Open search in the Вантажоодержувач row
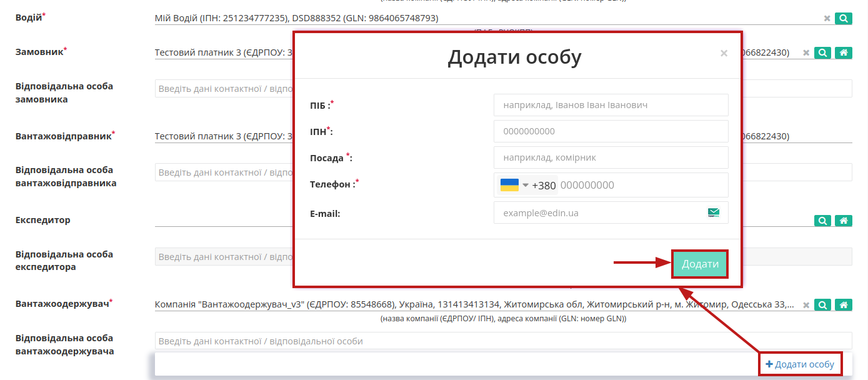 [823, 305]
